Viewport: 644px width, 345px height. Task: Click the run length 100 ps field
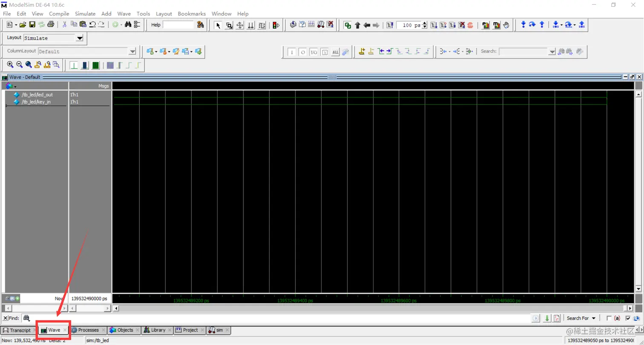(x=408, y=25)
